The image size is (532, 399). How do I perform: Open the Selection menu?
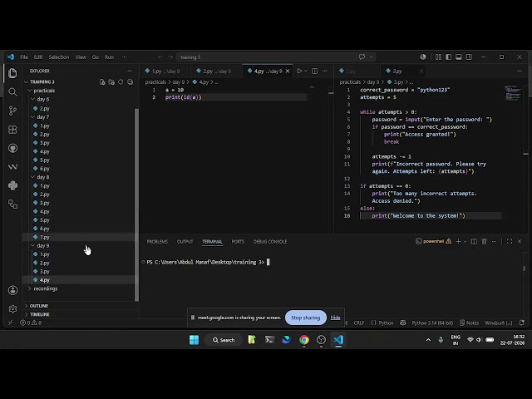(x=59, y=57)
